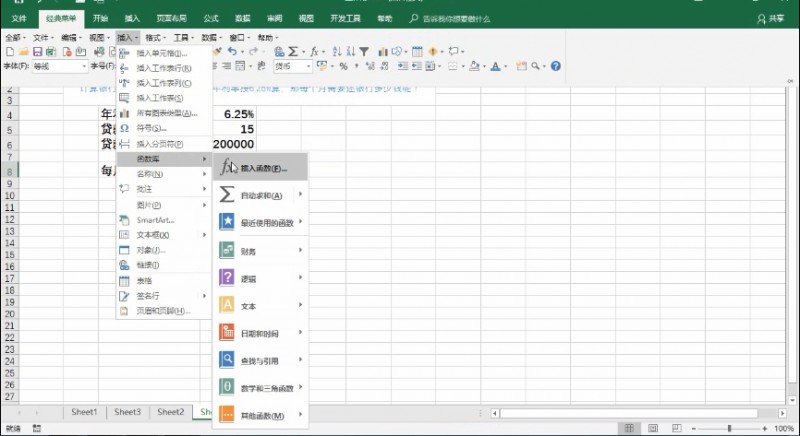Click the percent style icon
This screenshot has height=436, width=800.
pyautogui.click(x=343, y=66)
